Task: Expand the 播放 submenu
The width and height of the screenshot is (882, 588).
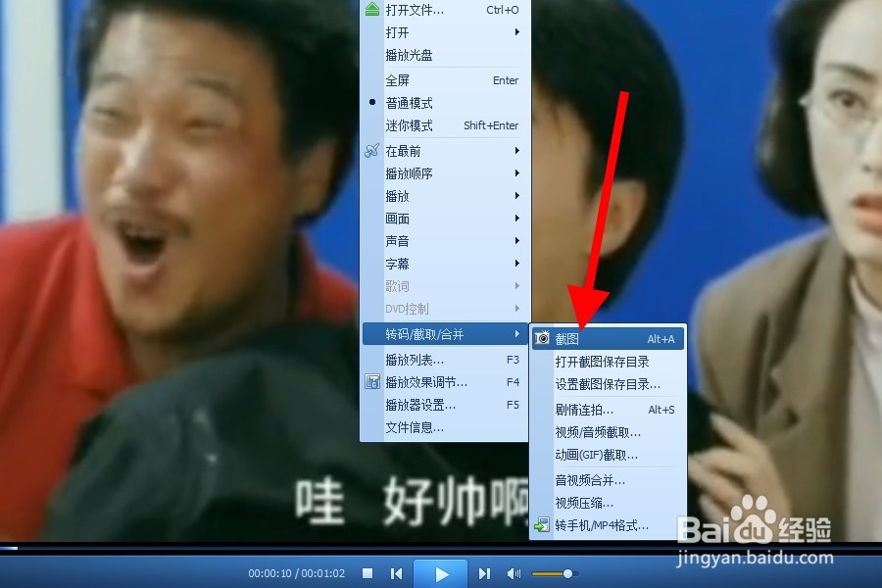Action: tap(444, 196)
